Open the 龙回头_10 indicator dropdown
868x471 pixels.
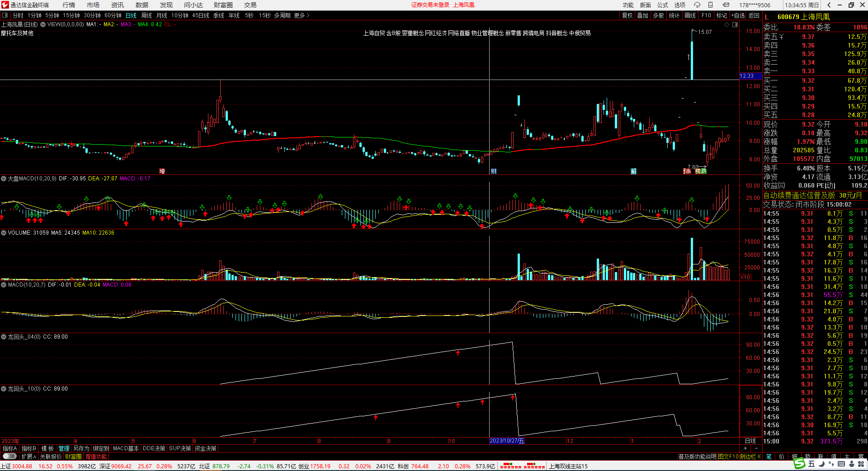(x=4, y=389)
